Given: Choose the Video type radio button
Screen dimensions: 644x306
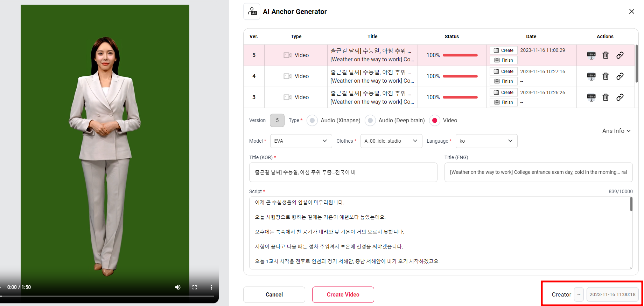Looking at the screenshot, I should click(x=434, y=121).
